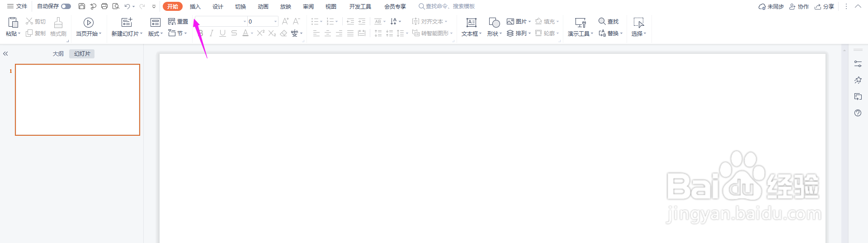Click the numbered list icon

330,21
